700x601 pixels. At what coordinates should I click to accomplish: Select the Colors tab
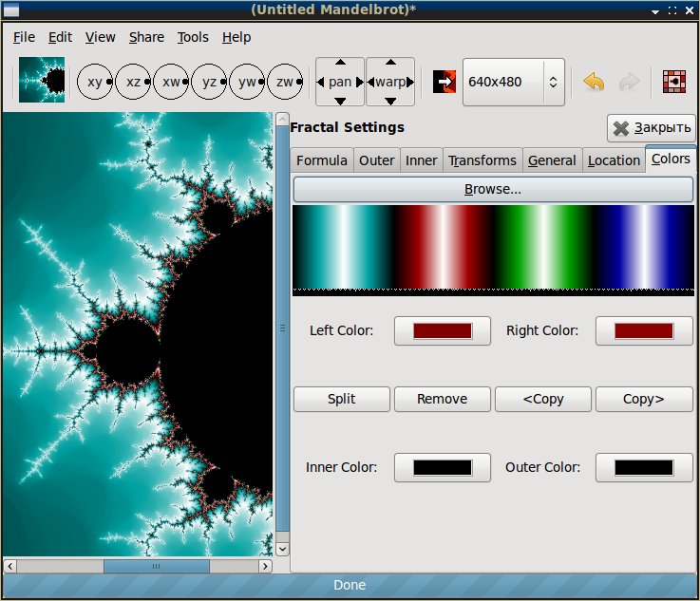[x=671, y=159]
